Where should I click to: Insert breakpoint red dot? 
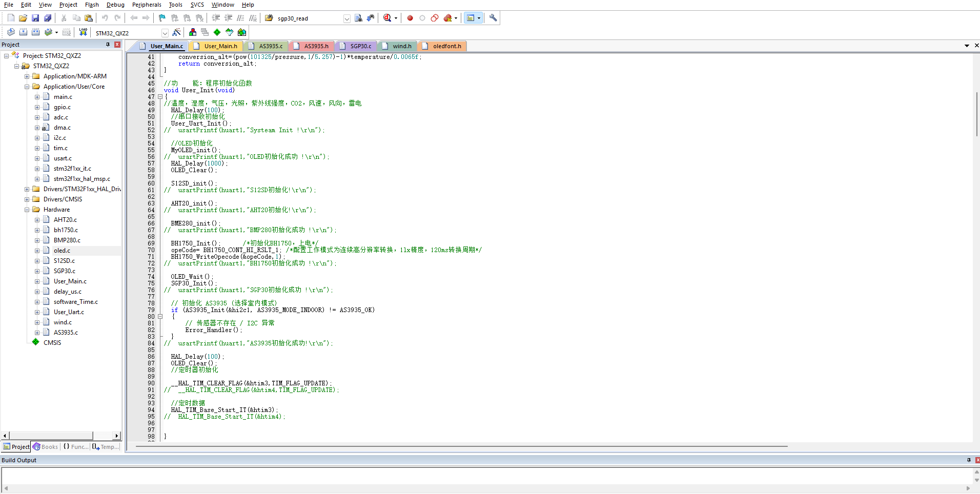pos(410,18)
